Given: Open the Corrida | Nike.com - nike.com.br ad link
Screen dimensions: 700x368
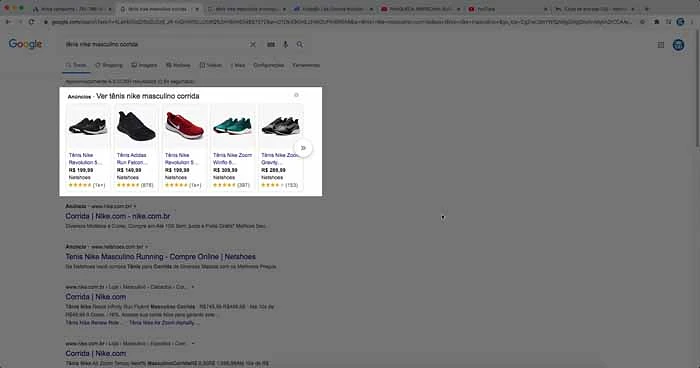Looking at the screenshot, I should [117, 216].
